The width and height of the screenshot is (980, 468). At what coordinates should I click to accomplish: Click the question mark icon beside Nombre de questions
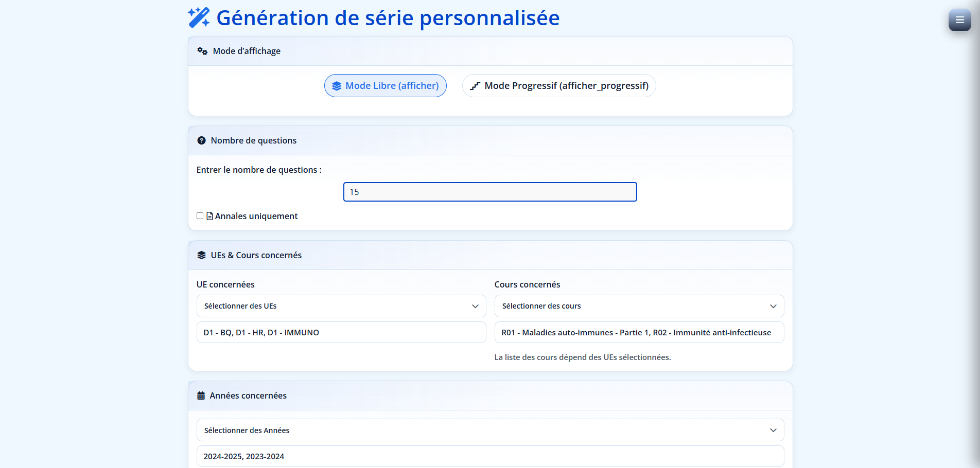201,140
